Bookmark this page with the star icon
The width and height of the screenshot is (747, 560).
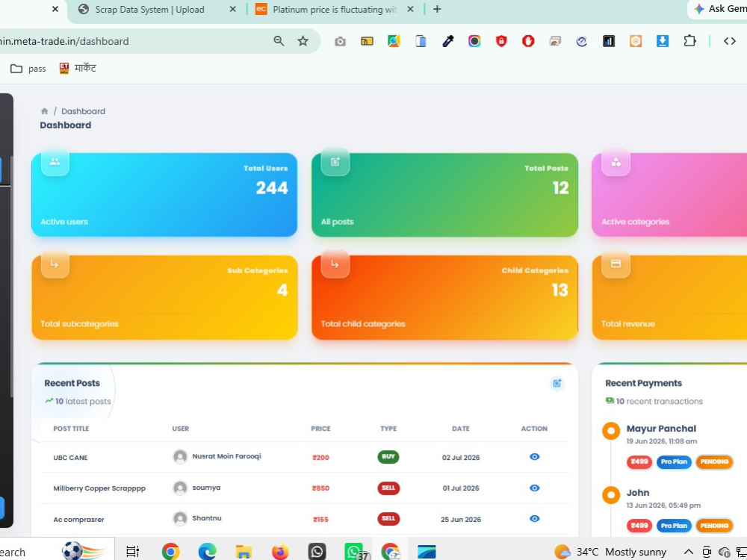[303, 41]
